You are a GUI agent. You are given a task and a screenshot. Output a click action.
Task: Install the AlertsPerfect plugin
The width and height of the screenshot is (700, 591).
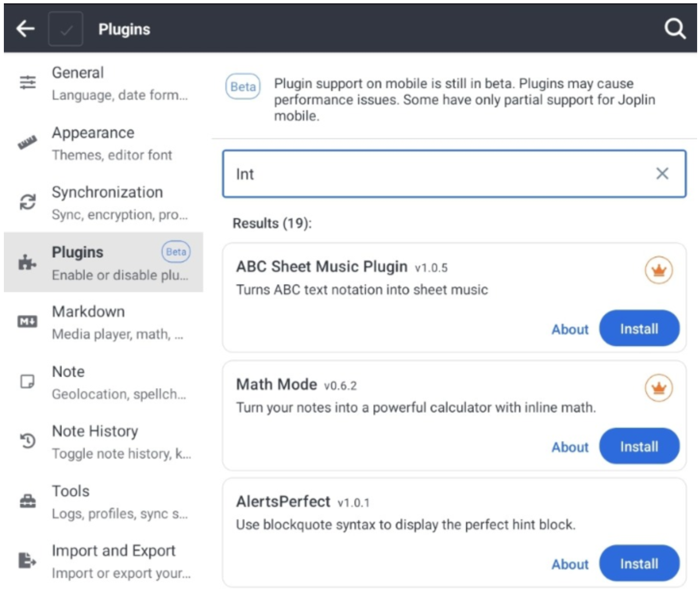(639, 564)
